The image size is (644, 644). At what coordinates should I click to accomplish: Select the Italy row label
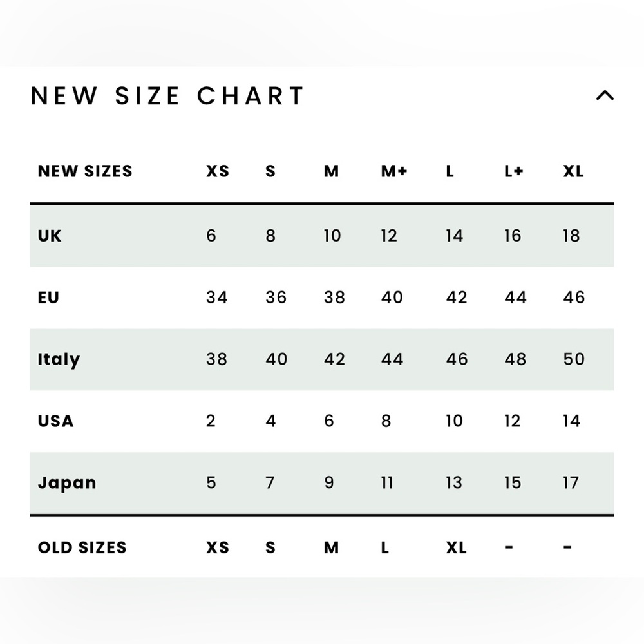59,359
